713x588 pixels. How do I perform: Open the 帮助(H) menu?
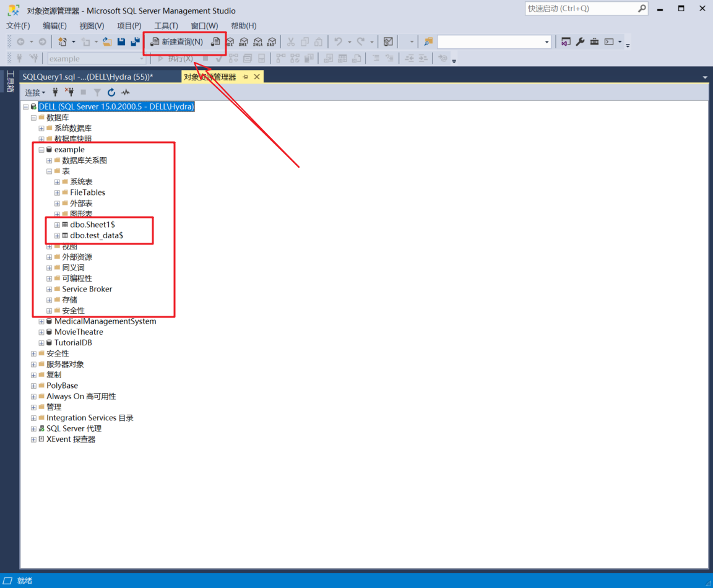click(244, 26)
